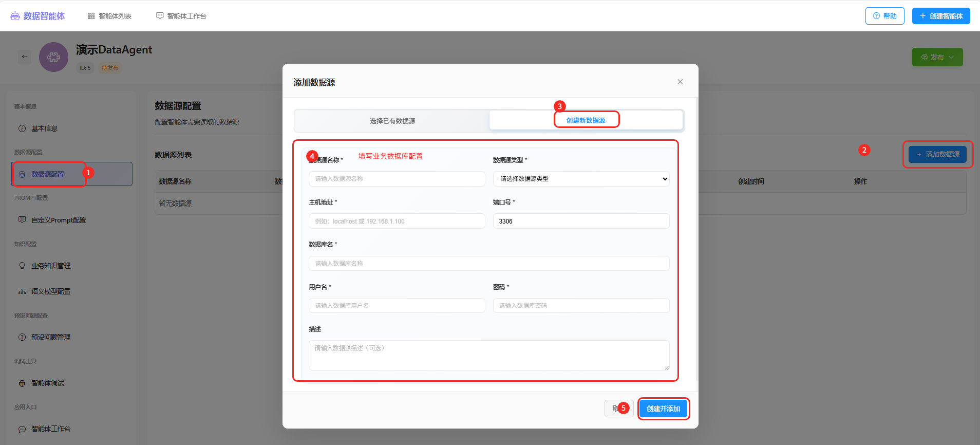
Task: Click the hierarchy icon beside 语义模型配置
Action: (22, 291)
